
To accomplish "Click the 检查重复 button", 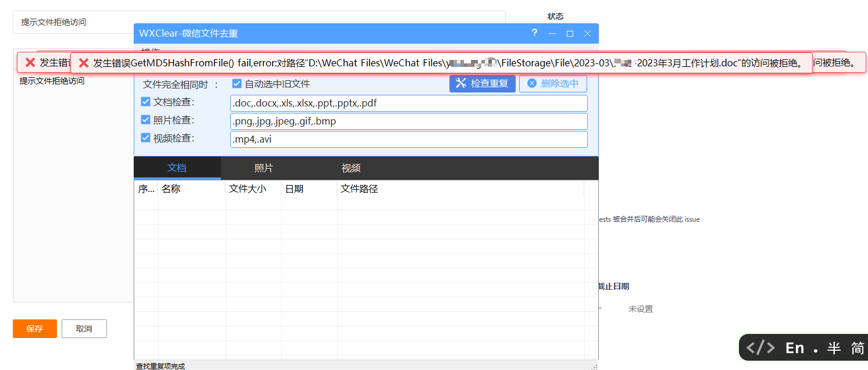I will coord(482,83).
